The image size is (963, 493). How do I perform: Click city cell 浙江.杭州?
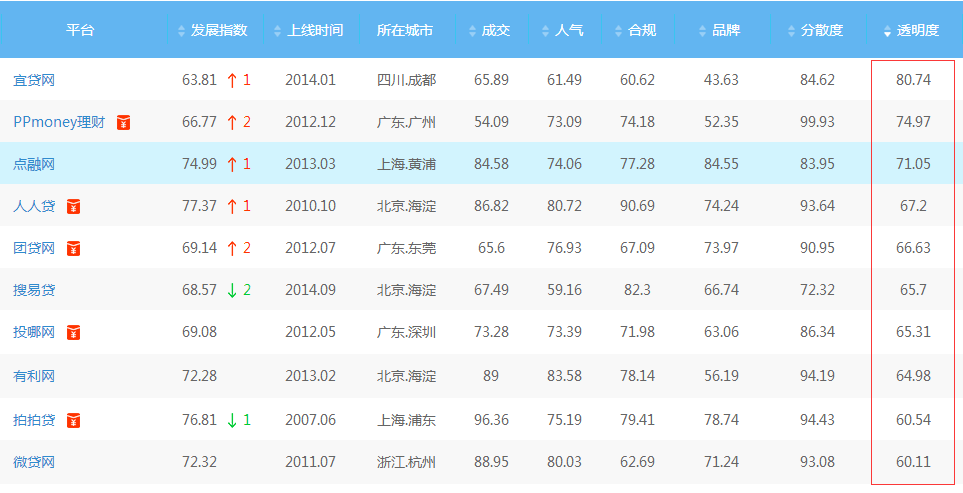407,462
